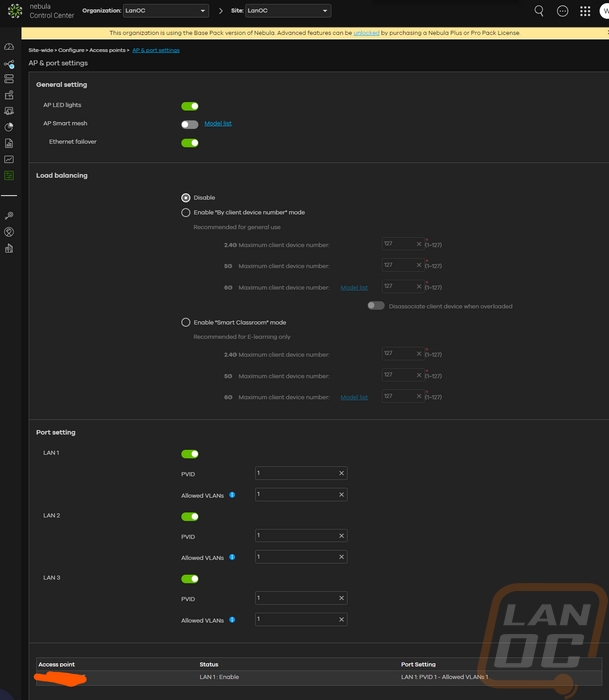Viewport: 609px width, 700px height.
Task: Click the 'Access point' column header
Action: 57,664
